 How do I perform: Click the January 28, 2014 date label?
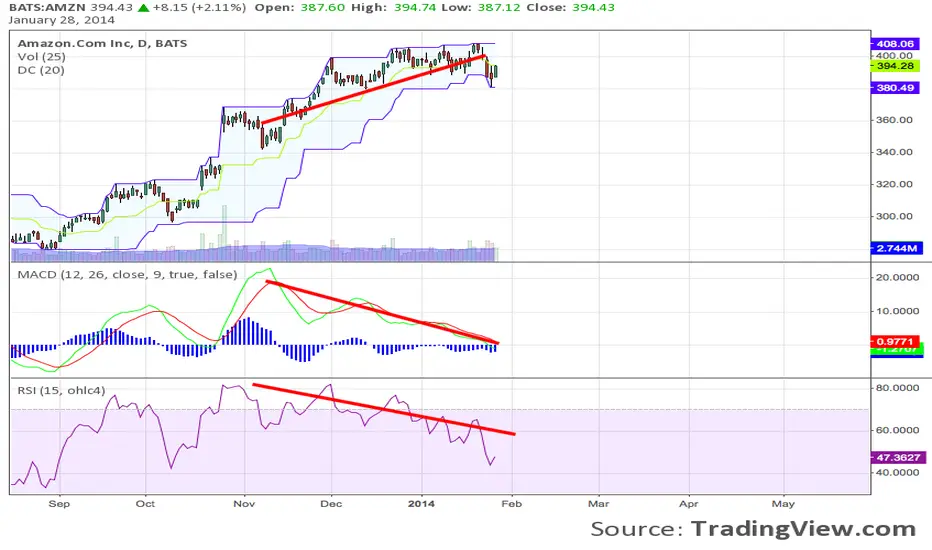pyautogui.click(x=62, y=20)
